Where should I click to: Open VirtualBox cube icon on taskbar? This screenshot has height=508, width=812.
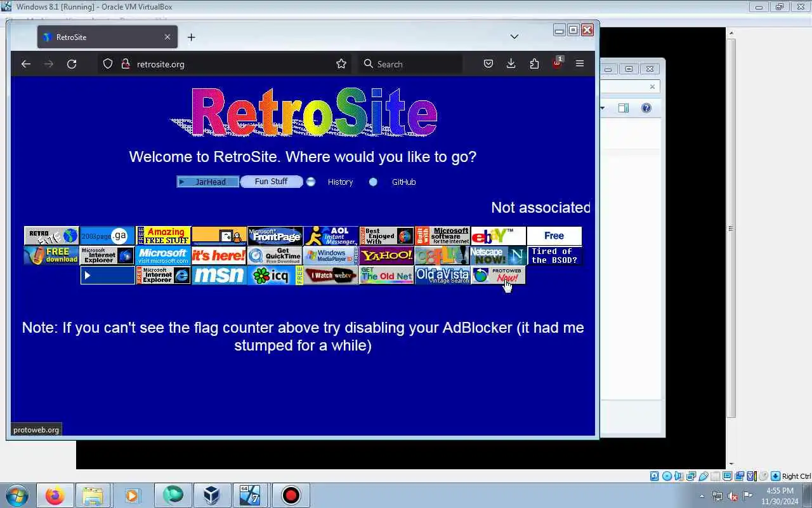pos(211,495)
